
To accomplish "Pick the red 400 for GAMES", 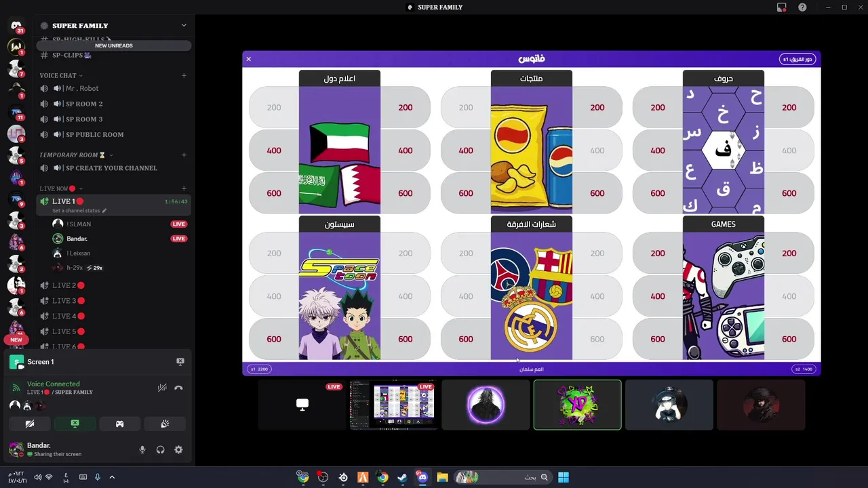I will click(658, 296).
